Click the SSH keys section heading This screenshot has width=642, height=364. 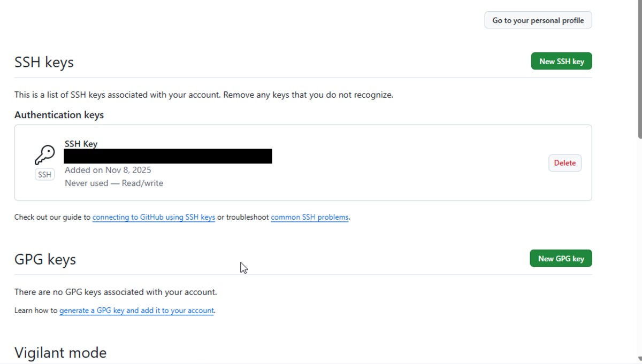point(44,62)
